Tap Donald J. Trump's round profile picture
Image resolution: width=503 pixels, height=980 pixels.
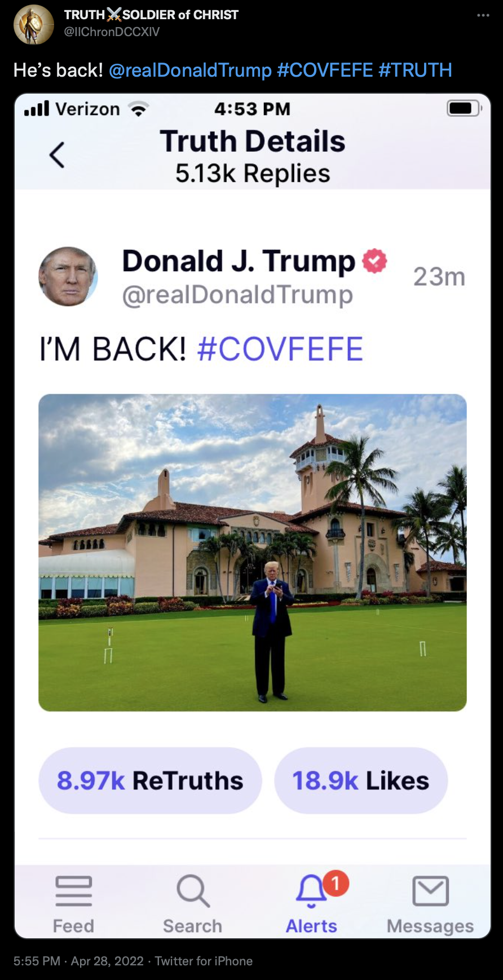click(68, 276)
